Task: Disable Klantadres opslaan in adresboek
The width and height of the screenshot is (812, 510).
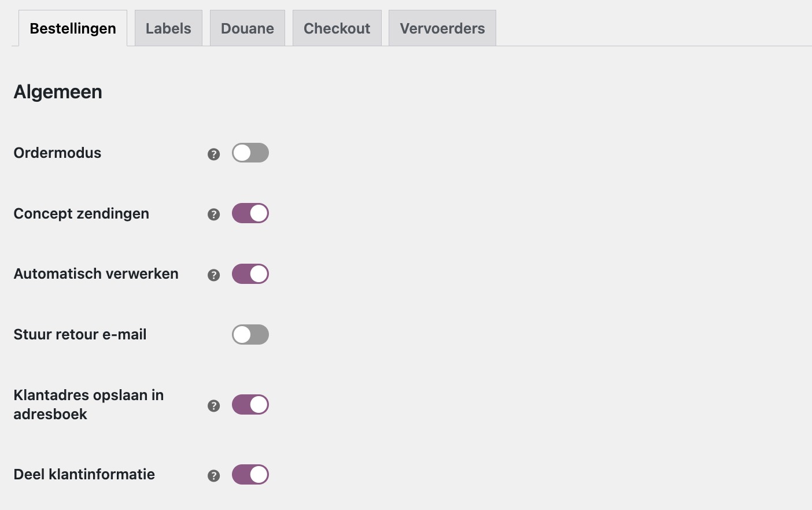Action: click(250, 404)
